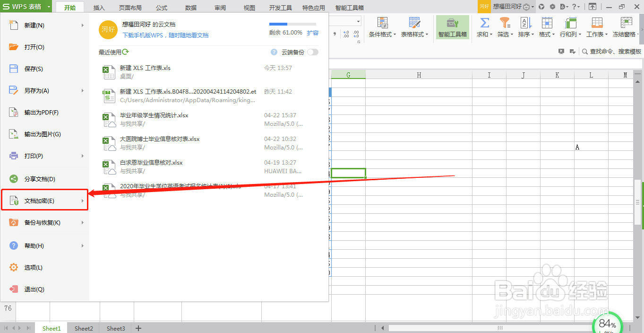644x333 pixels.
Task: Click the 保存(S) floppy disk icon
Action: 14,69
